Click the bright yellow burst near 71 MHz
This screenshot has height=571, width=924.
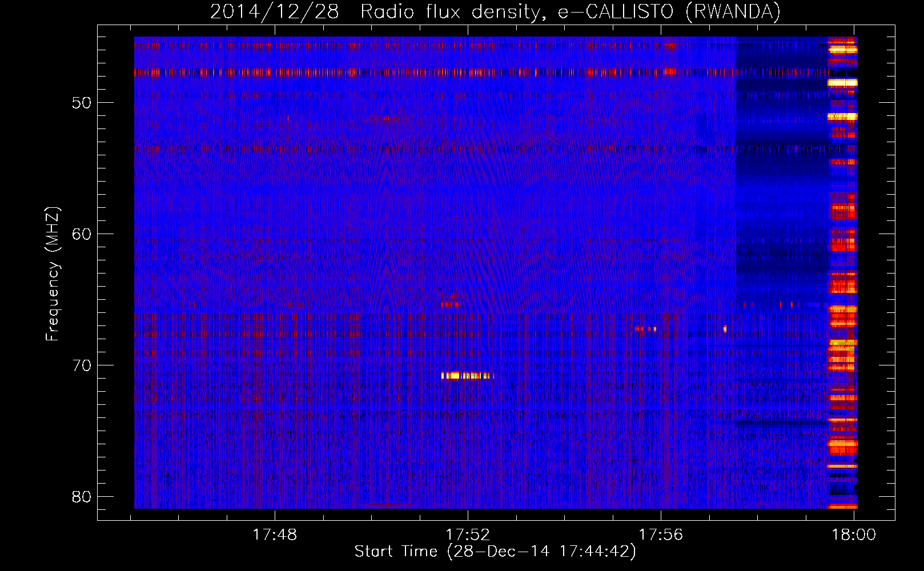pos(467,376)
